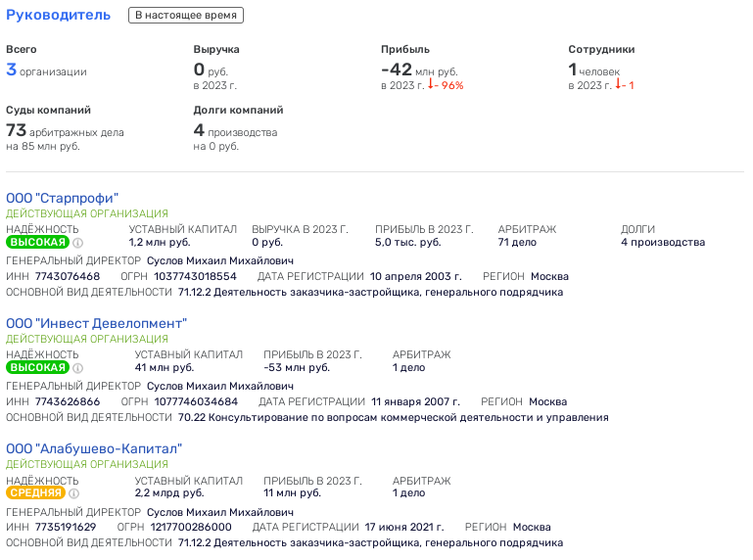Click "4 производства" debts value for Старпрофи

[663, 243]
